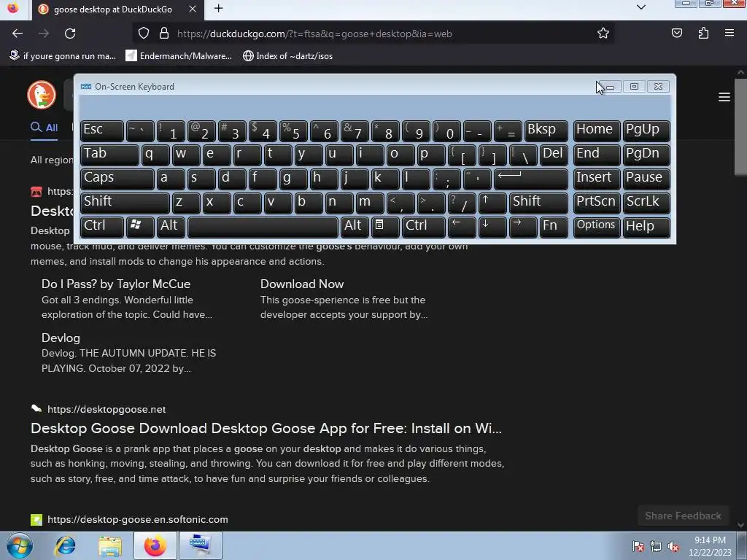Click the PgDn key on On-Screen Keyboard
This screenshot has width=747, height=560.
(x=646, y=155)
